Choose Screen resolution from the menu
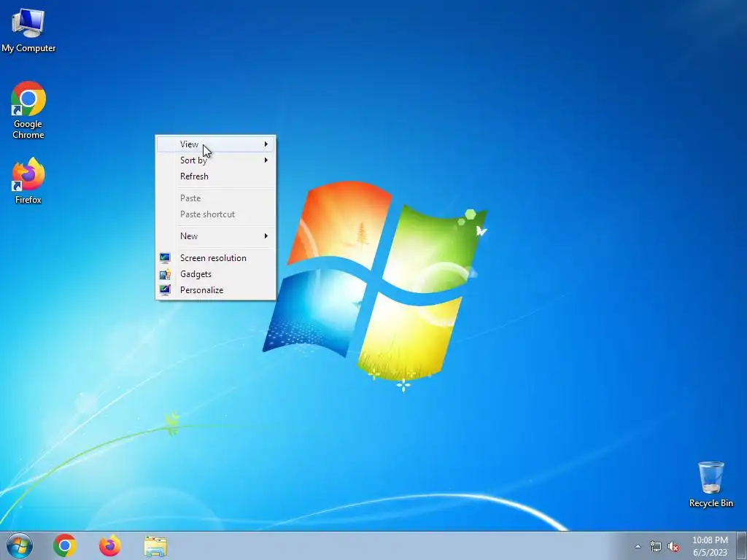Image resolution: width=747 pixels, height=560 pixels. [x=216, y=257]
